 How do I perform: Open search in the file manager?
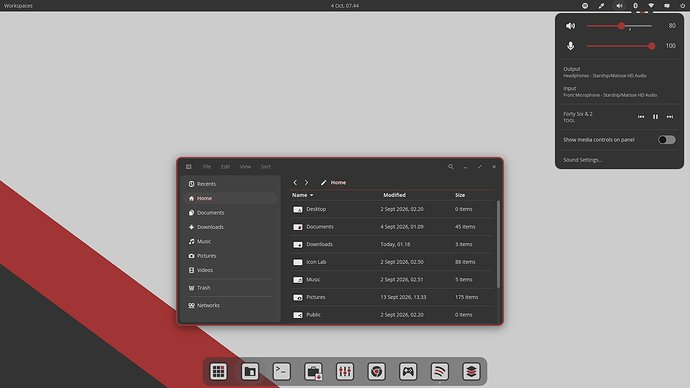(x=451, y=167)
